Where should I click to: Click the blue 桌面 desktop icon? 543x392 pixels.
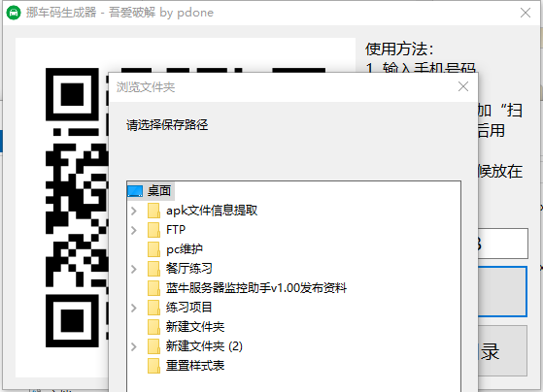135,191
